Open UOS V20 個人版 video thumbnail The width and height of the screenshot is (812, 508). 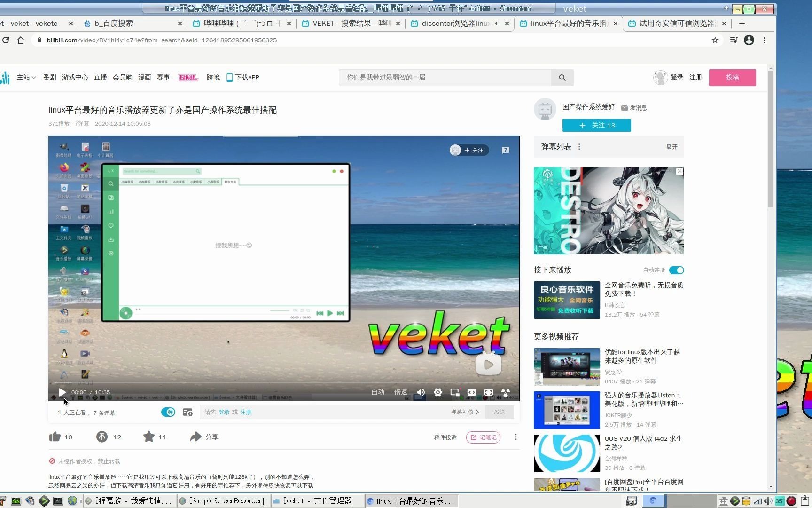[x=567, y=453]
